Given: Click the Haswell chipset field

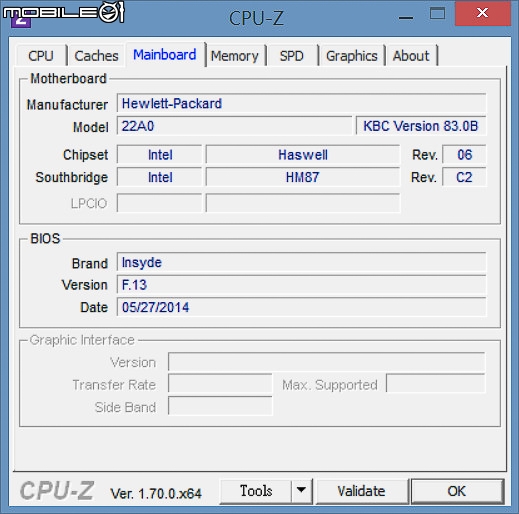Looking at the screenshot, I should [303, 155].
